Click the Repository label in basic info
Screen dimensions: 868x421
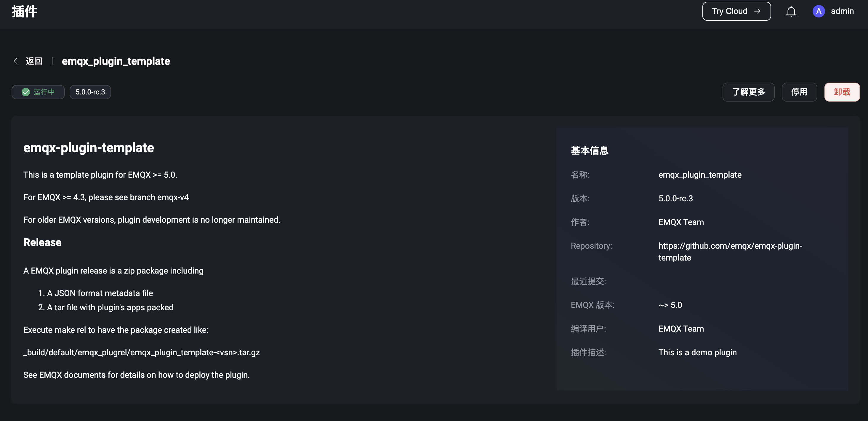591,246
